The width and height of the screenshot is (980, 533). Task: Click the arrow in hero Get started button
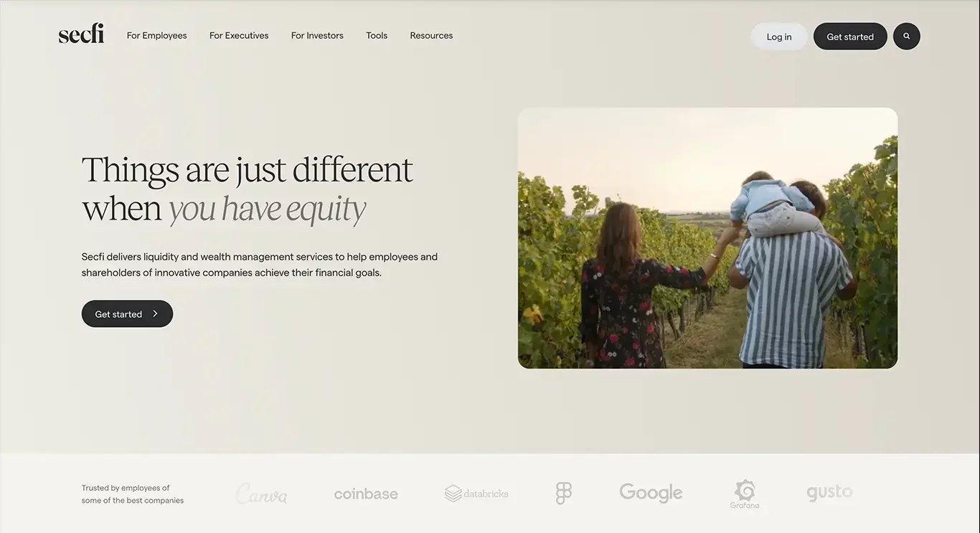155,313
